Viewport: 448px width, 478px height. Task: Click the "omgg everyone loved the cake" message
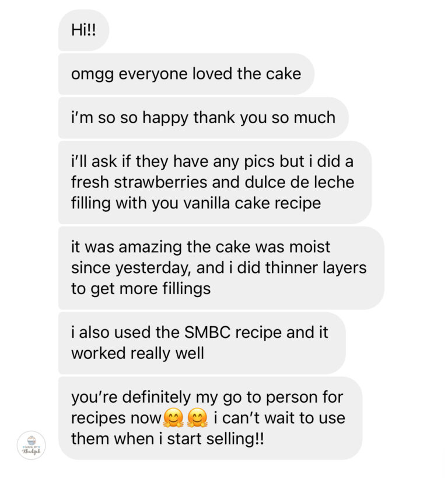pos(186,74)
